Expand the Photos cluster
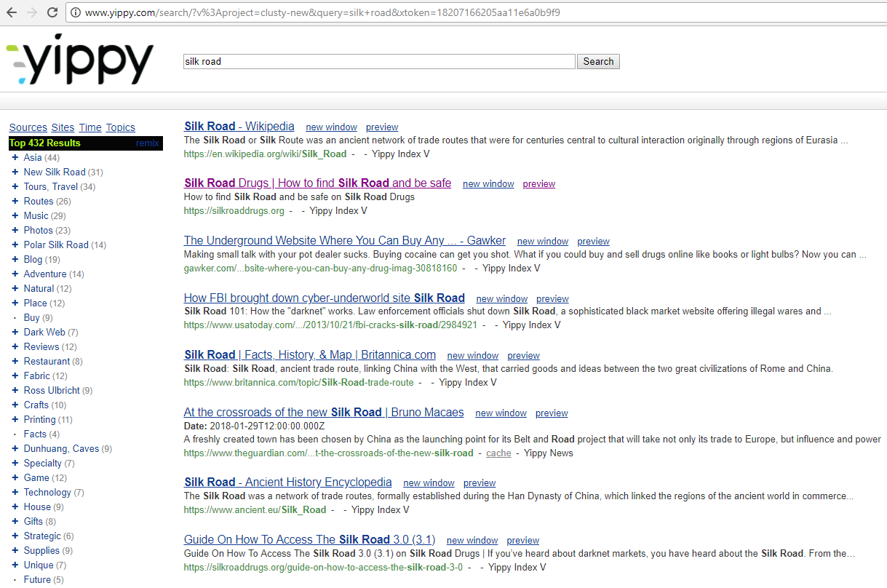This screenshot has height=588, width=887. click(x=15, y=230)
